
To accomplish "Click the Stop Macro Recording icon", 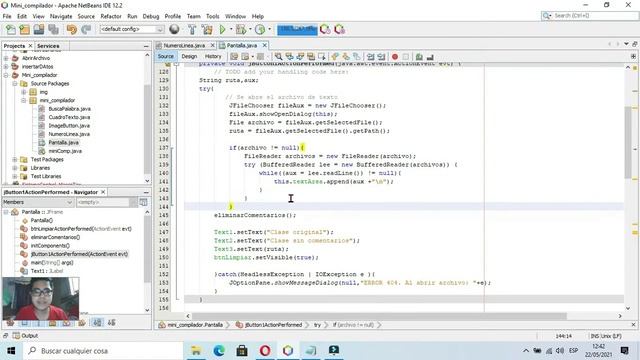I will click(406, 56).
